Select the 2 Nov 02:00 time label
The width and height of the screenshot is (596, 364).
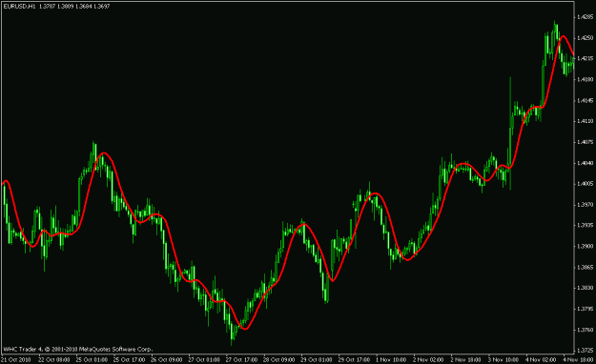pos(428,359)
